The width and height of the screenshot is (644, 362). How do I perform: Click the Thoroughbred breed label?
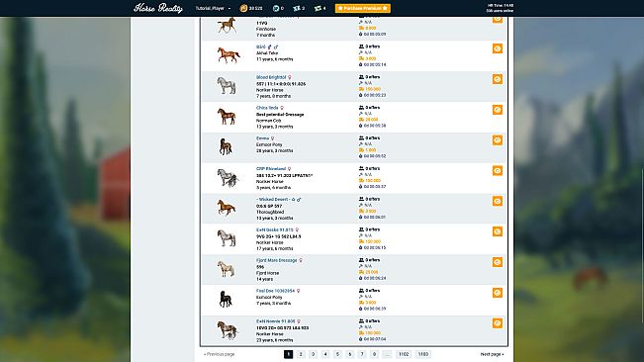270,212
